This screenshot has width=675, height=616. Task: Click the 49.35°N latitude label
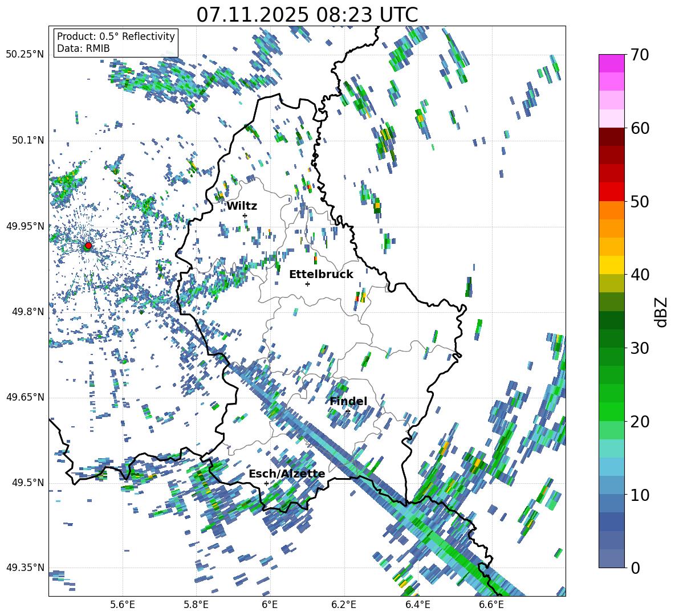pos(25,568)
